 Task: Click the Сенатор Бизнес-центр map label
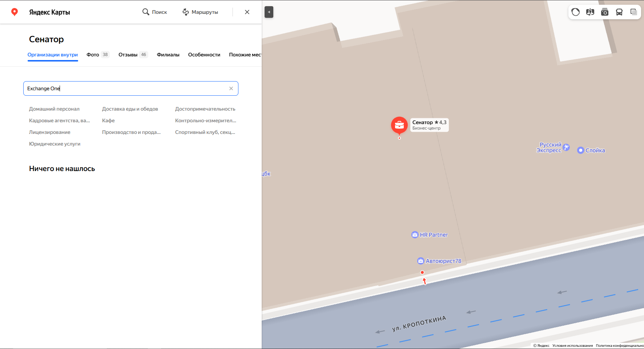430,125
